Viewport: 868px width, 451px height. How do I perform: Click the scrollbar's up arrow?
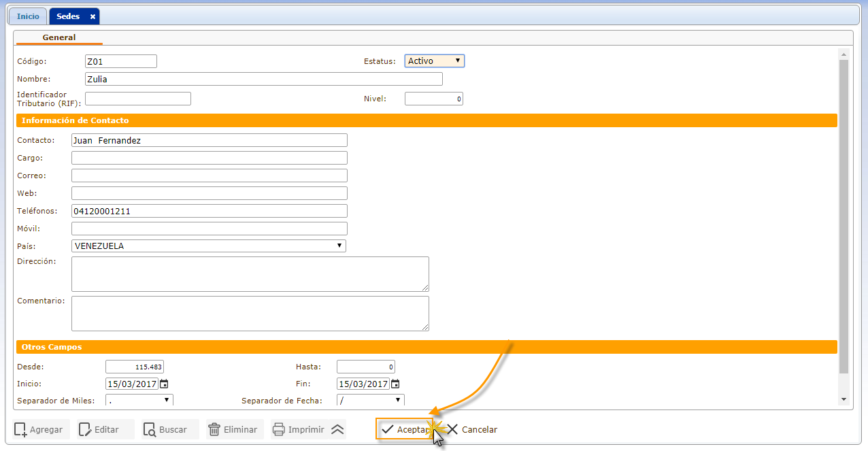tap(844, 54)
